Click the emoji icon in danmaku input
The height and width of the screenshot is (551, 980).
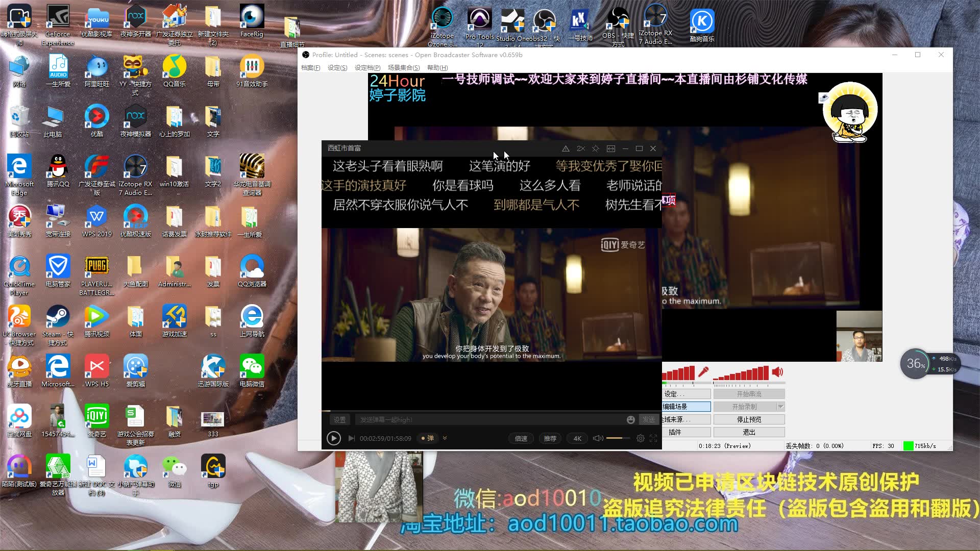click(631, 419)
